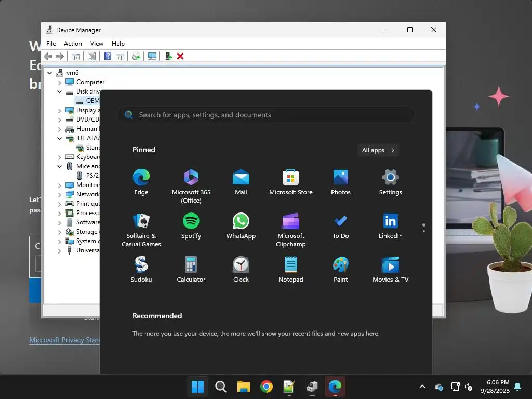
Task: Expand the Storage controllers category
Action: [x=59, y=232]
